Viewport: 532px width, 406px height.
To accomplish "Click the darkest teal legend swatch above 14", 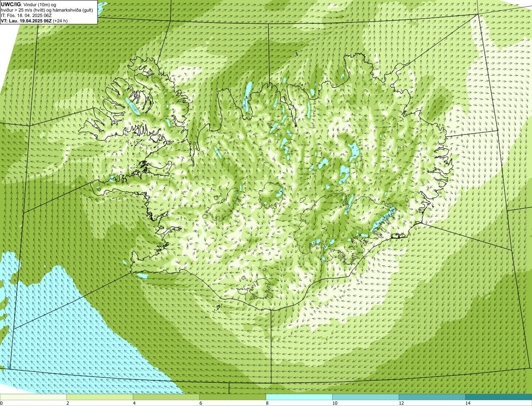I will [499, 397].
